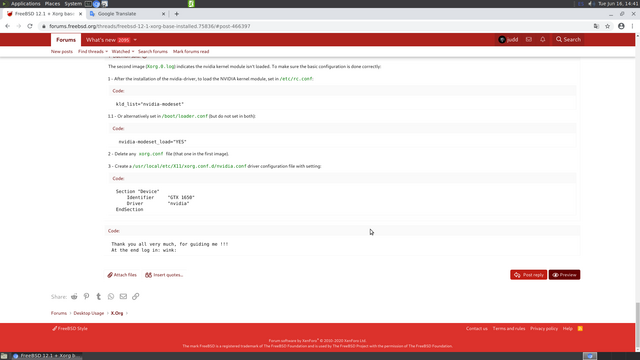Screen dimensions: 640x360
Task: Click the Google Translate page icon in address bar
Action: tap(596, 26)
